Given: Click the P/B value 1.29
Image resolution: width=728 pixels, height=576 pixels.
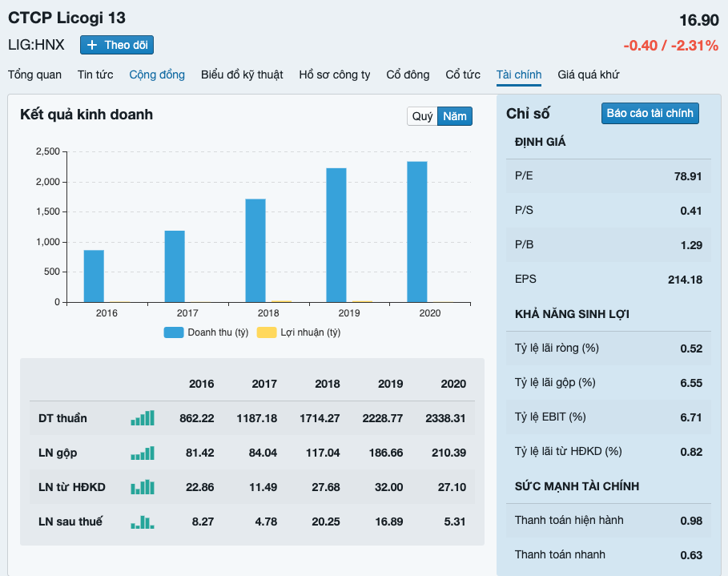Looking at the screenshot, I should (691, 245).
